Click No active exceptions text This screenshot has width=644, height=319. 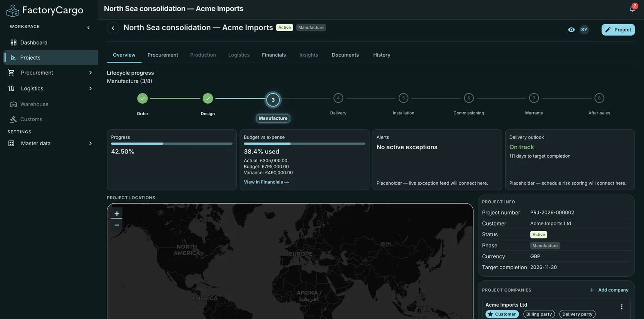point(407,147)
